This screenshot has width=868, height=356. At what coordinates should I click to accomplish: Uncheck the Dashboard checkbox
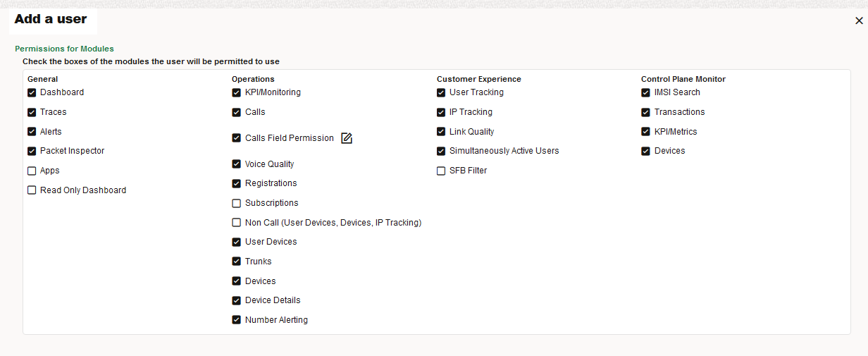[x=32, y=92]
